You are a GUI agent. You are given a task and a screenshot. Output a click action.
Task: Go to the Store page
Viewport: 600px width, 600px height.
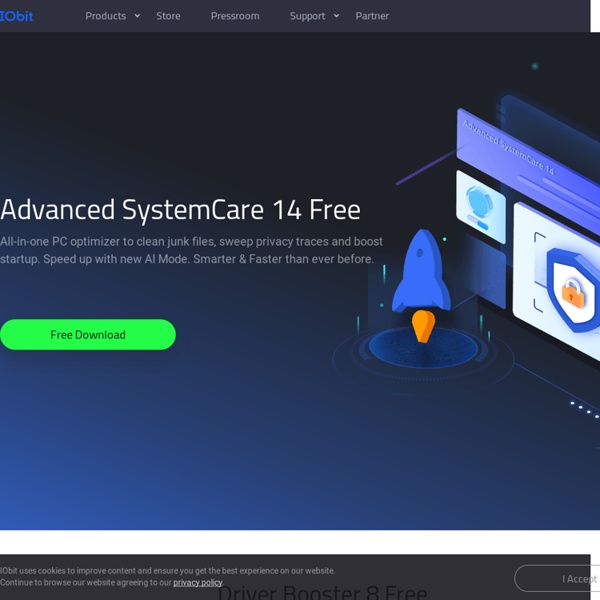(x=168, y=16)
